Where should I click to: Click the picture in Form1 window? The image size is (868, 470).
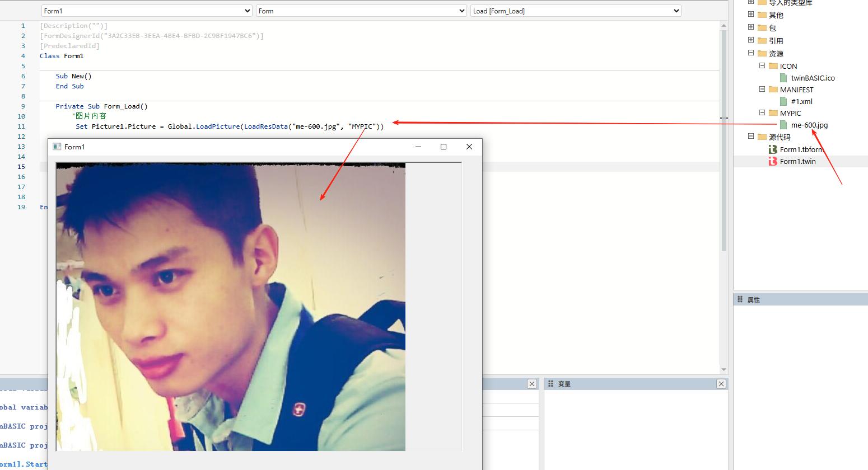[230, 307]
